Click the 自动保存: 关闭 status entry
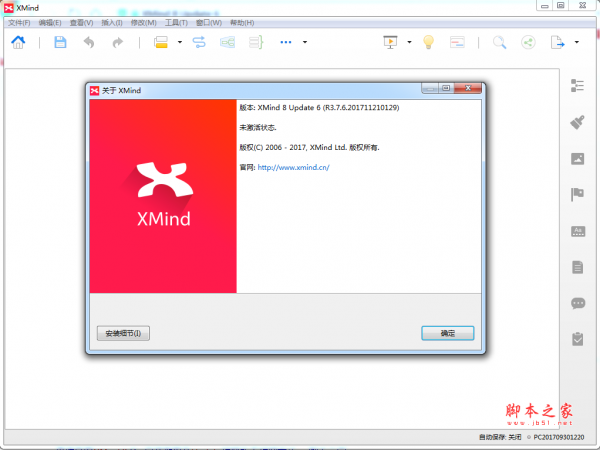 pyautogui.click(x=500, y=437)
